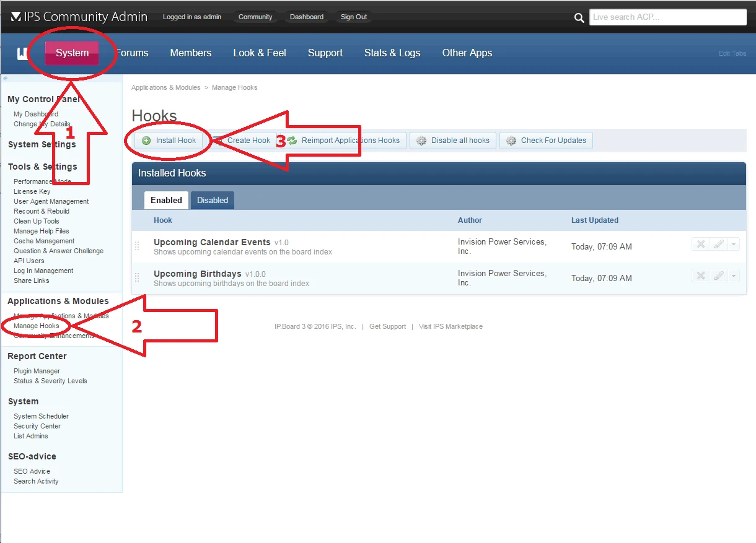Open My Dashboard in the sidebar
The image size is (756, 543).
point(36,114)
